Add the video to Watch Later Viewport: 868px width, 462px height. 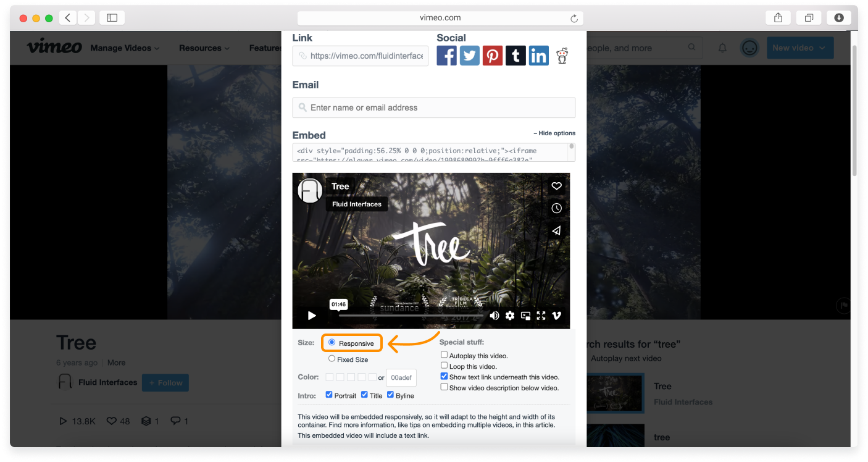point(556,208)
